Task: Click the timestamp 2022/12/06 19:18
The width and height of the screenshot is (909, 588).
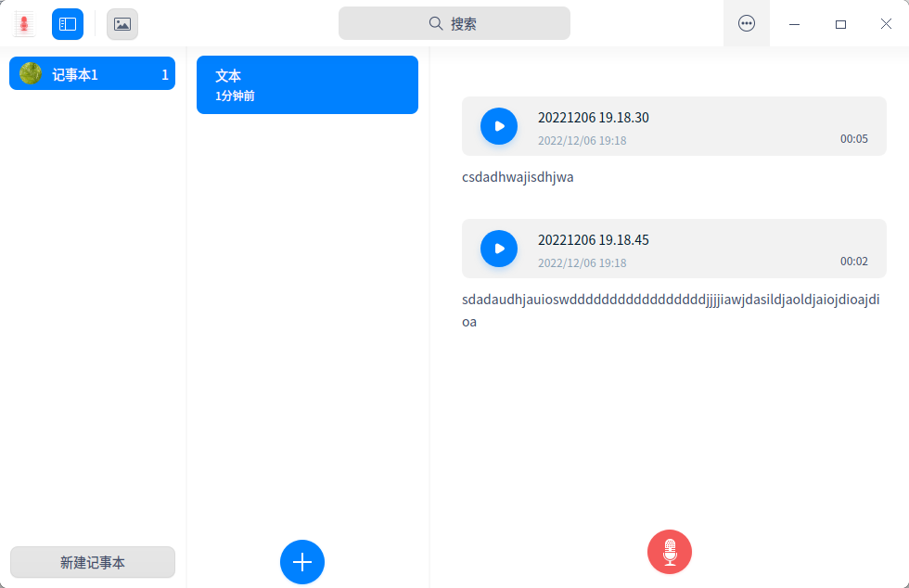Action: point(583,140)
